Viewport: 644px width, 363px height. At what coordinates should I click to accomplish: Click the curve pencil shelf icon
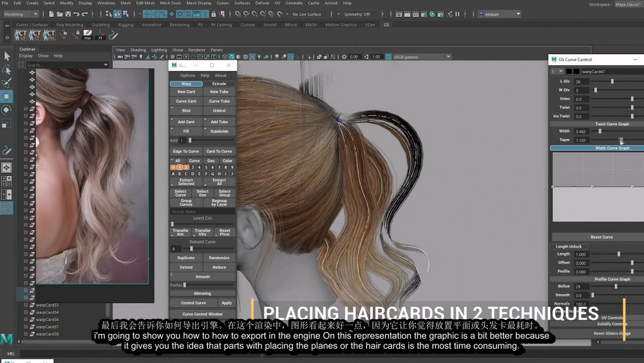tap(113, 35)
